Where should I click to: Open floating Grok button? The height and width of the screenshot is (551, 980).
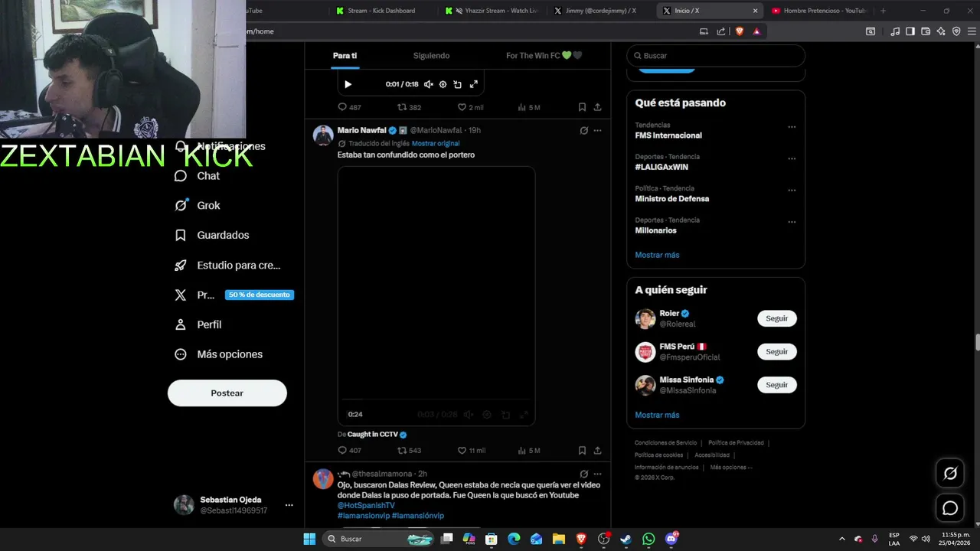point(950,474)
